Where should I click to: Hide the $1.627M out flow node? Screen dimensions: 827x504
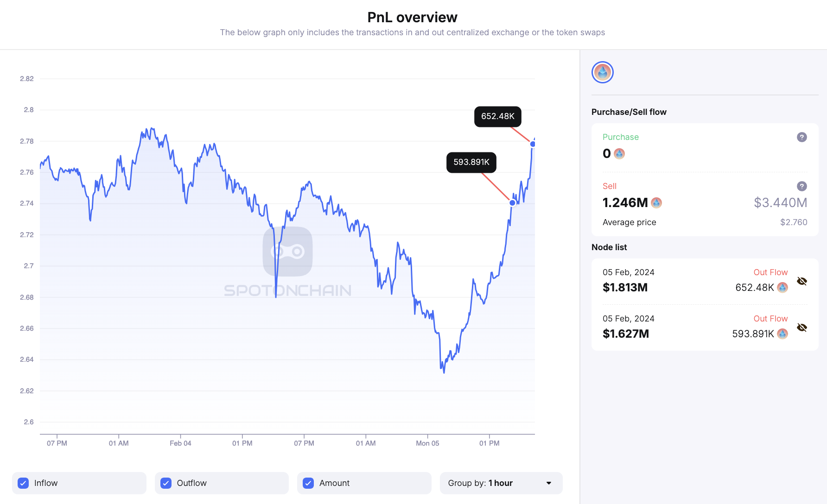pyautogui.click(x=802, y=328)
